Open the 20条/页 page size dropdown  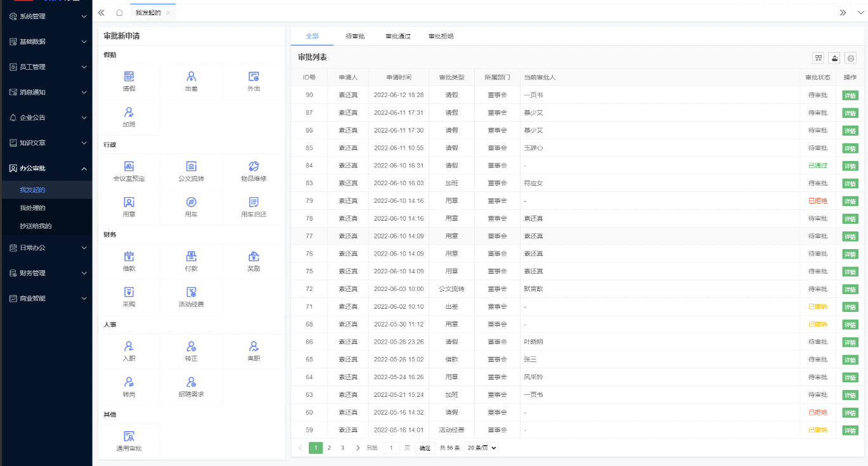click(x=481, y=448)
